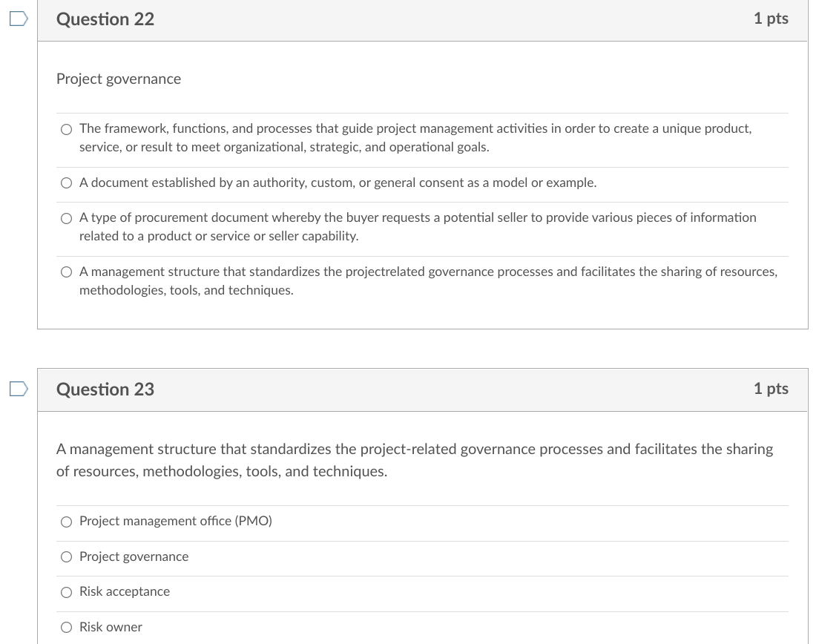The image size is (816, 644).
Task: Click the flag icon beside Question 23
Action: (x=16, y=389)
